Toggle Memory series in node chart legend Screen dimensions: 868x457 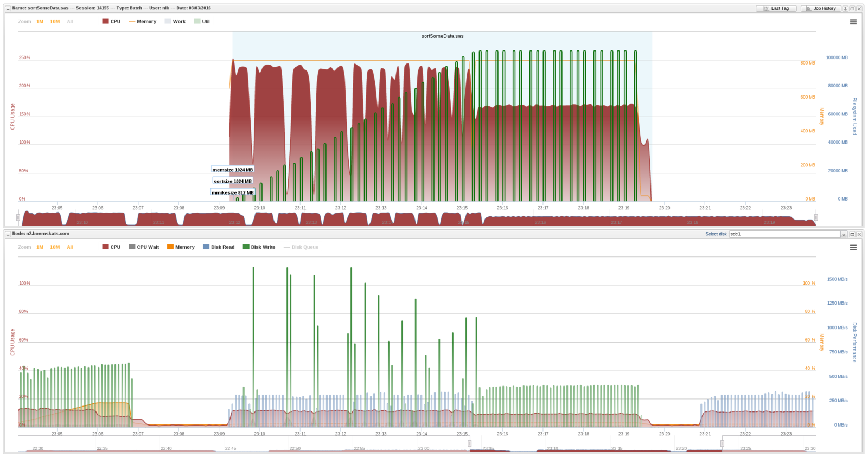click(181, 247)
